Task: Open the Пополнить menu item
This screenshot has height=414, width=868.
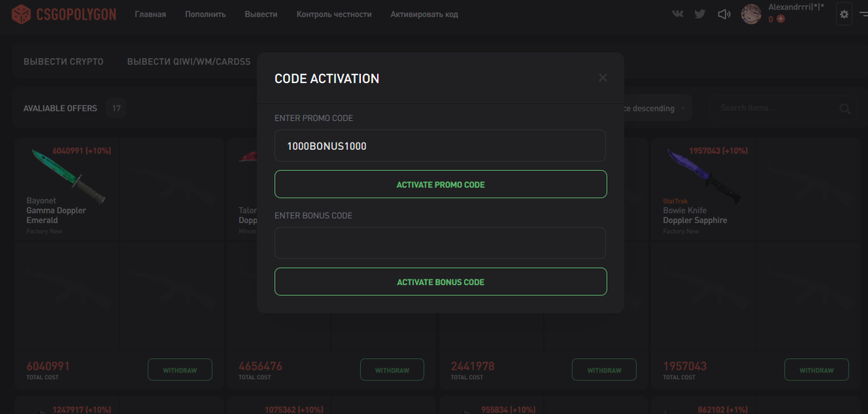Action: 205,14
